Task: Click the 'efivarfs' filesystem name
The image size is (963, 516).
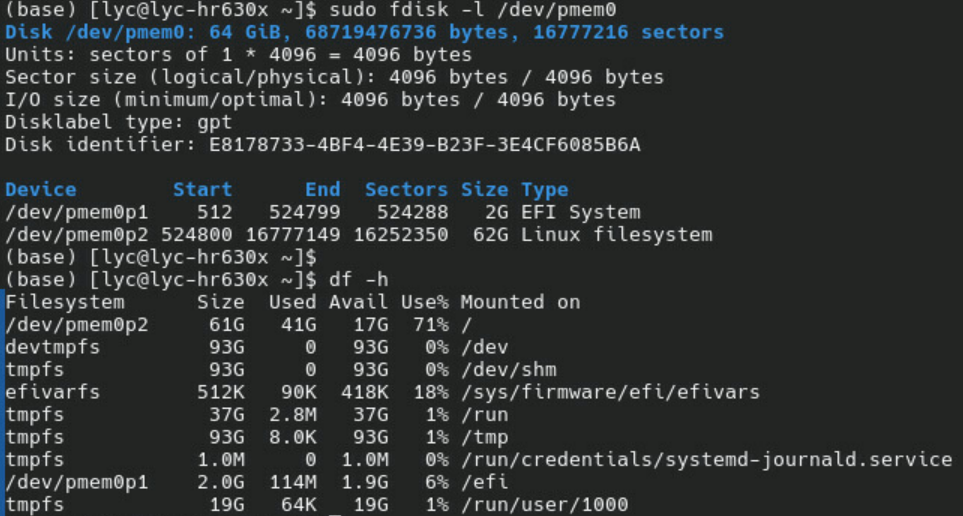Action: [52, 392]
